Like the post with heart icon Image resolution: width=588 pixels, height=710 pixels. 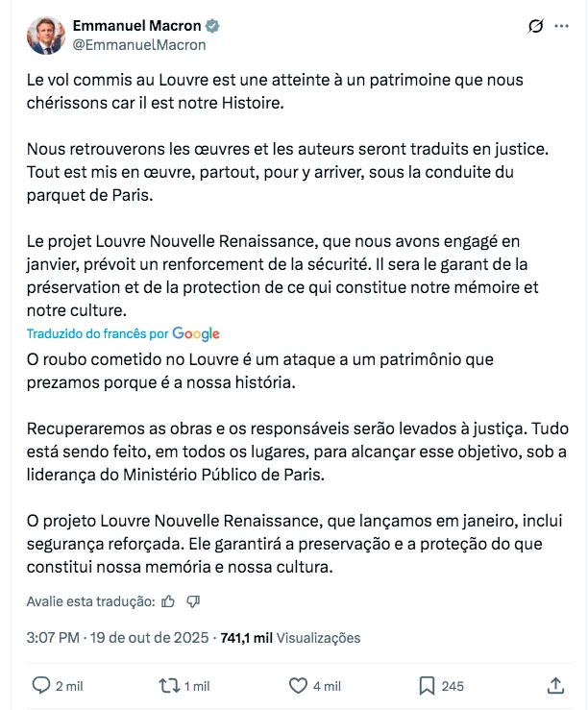[x=298, y=686]
